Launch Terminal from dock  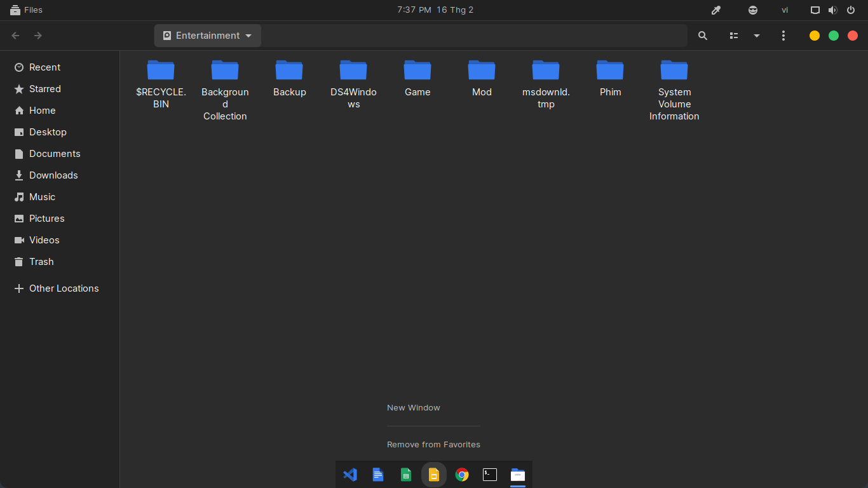[x=490, y=475]
